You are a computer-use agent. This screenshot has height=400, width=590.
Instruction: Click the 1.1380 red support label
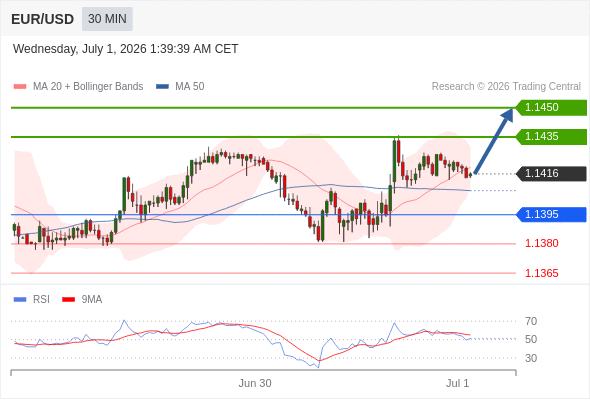click(541, 243)
